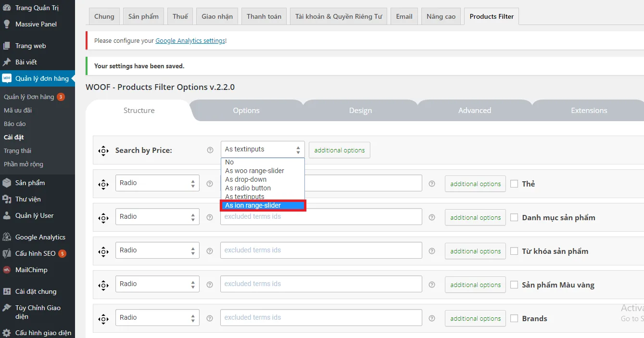Select "As woo range-slider" option
This screenshot has width=644, height=338.
(263, 171)
